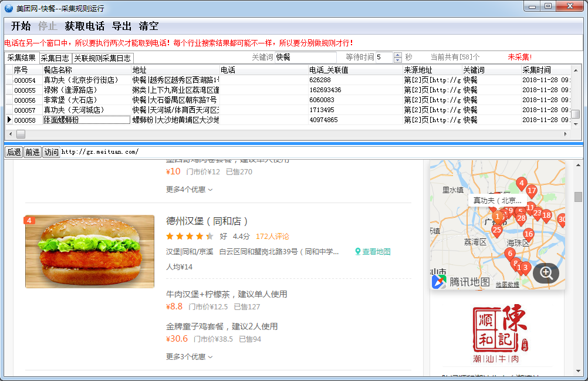Click the web page scroll up arrow
Viewport: 588px width, 381px height.
pyautogui.click(x=578, y=165)
